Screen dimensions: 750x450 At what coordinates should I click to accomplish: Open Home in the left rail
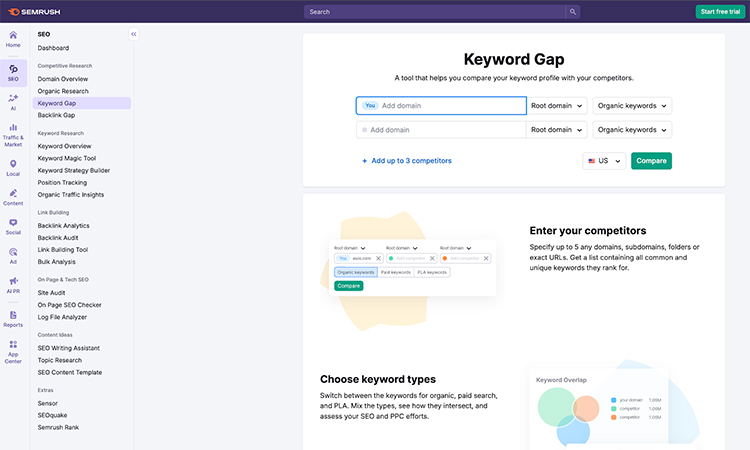click(13, 39)
